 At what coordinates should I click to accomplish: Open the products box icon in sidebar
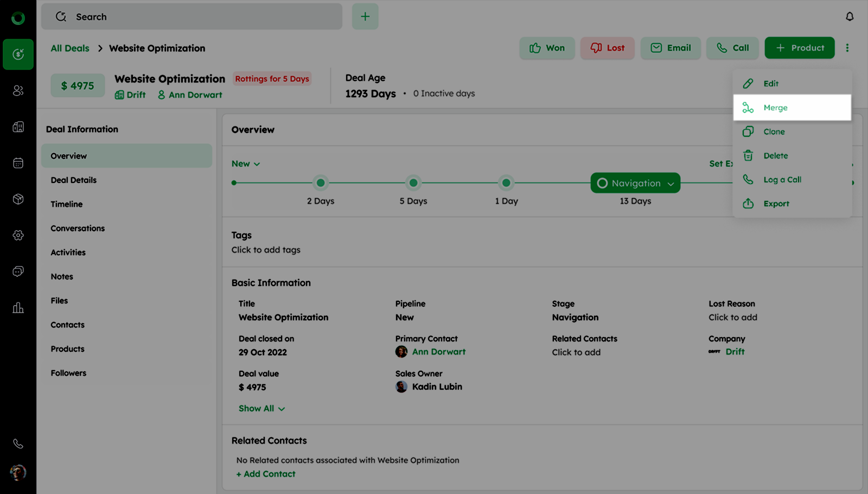click(x=18, y=199)
